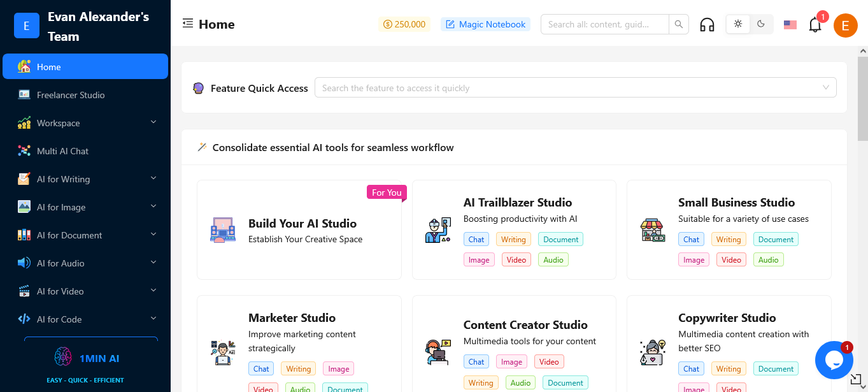The height and width of the screenshot is (392, 868).
Task: Collapse sidebar using the menu fold icon
Action: [x=187, y=24]
